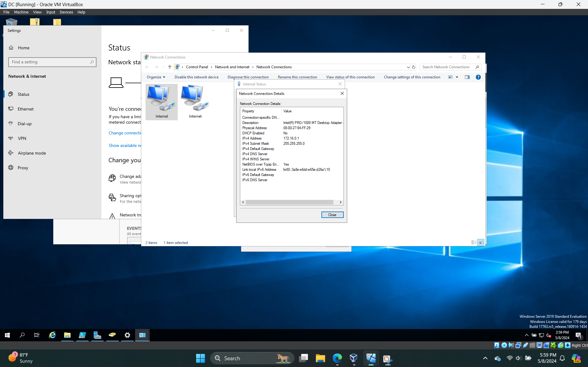Image resolution: width=588 pixels, height=367 pixels.
Task: Open Server Manager from VM taskbar
Action: tap(97, 335)
